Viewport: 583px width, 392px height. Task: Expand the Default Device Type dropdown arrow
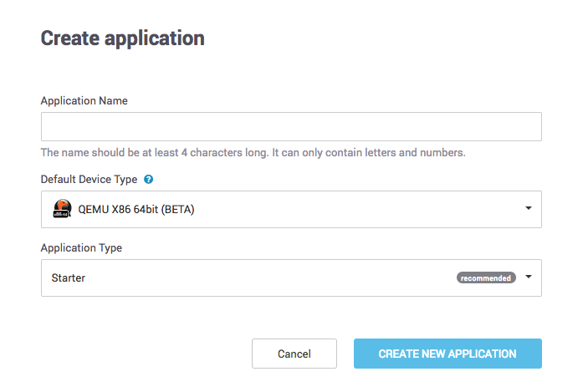click(529, 208)
